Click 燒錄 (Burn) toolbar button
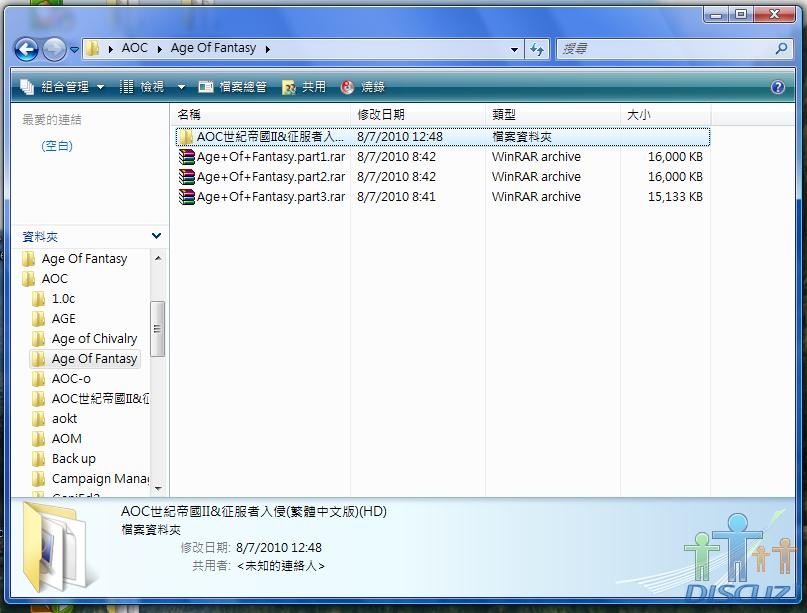The image size is (807, 613). coord(363,86)
